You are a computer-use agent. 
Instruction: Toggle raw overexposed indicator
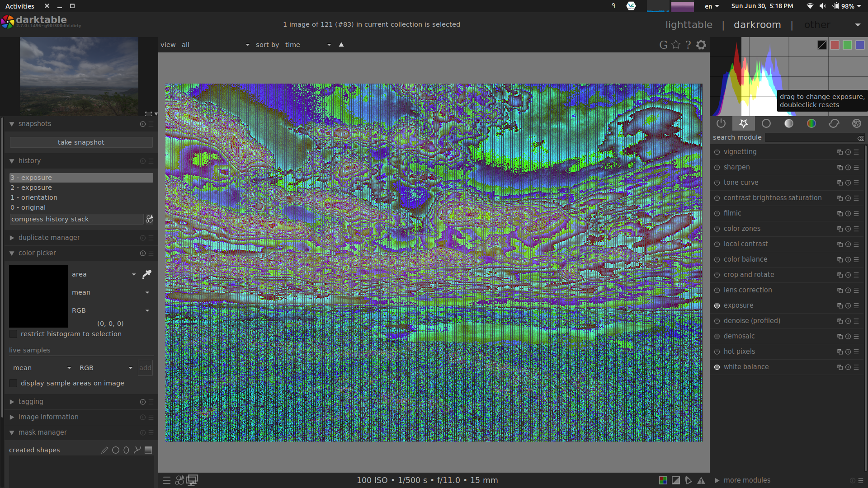pyautogui.click(x=663, y=480)
